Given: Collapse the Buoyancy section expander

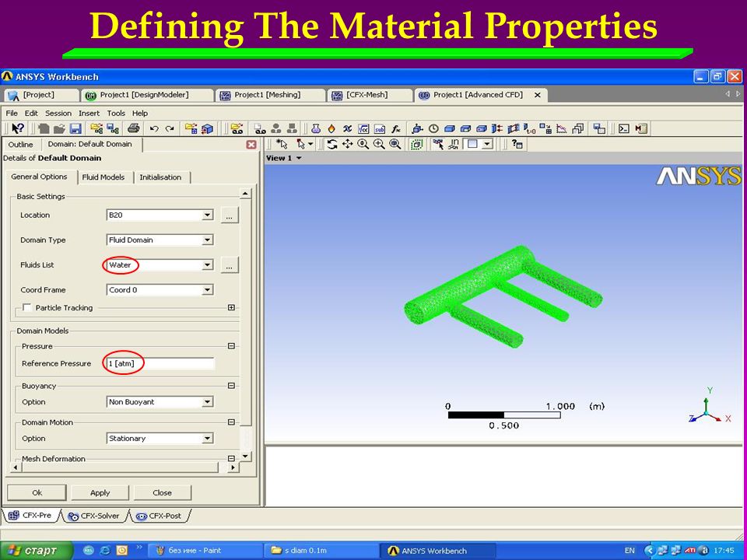Looking at the screenshot, I should [x=232, y=386].
